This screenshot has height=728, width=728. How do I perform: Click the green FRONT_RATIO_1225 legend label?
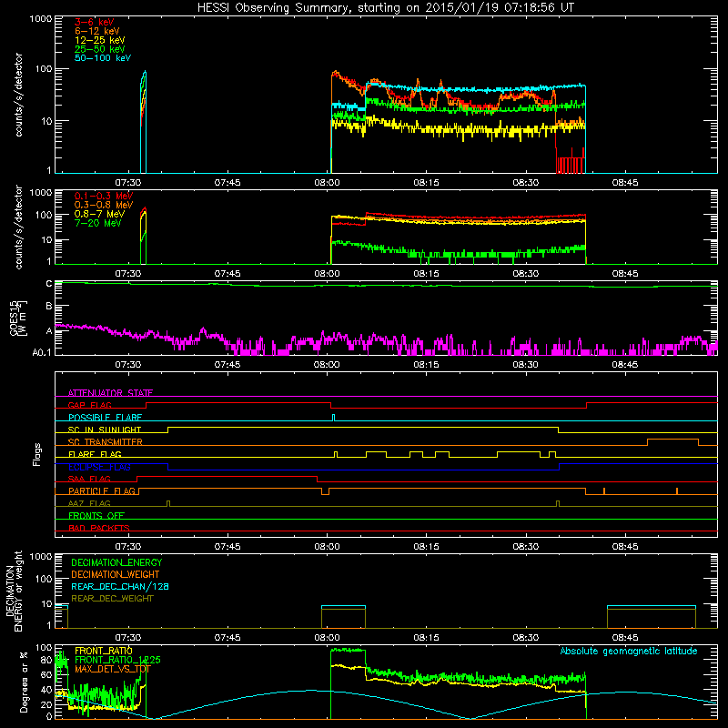[117, 660]
